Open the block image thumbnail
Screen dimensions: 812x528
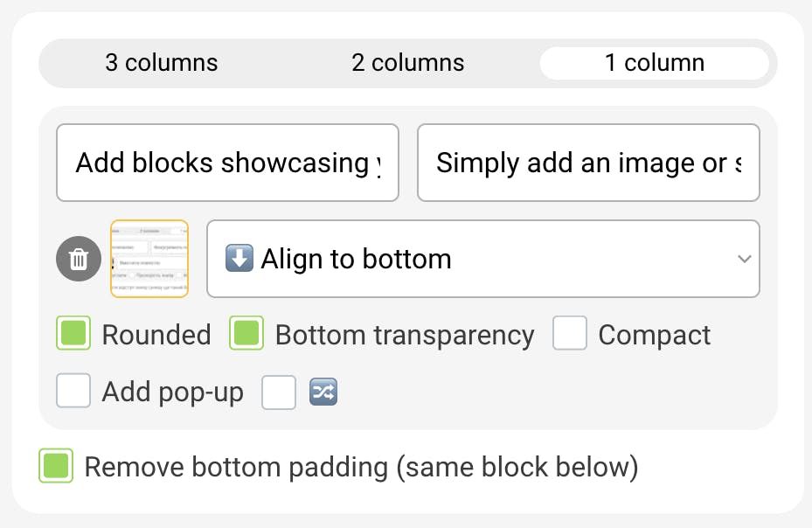coord(149,259)
